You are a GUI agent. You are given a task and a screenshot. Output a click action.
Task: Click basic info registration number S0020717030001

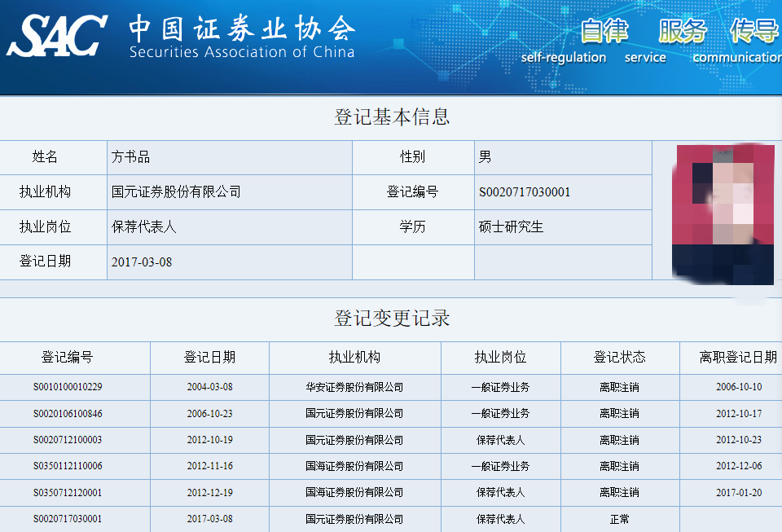[x=524, y=192]
